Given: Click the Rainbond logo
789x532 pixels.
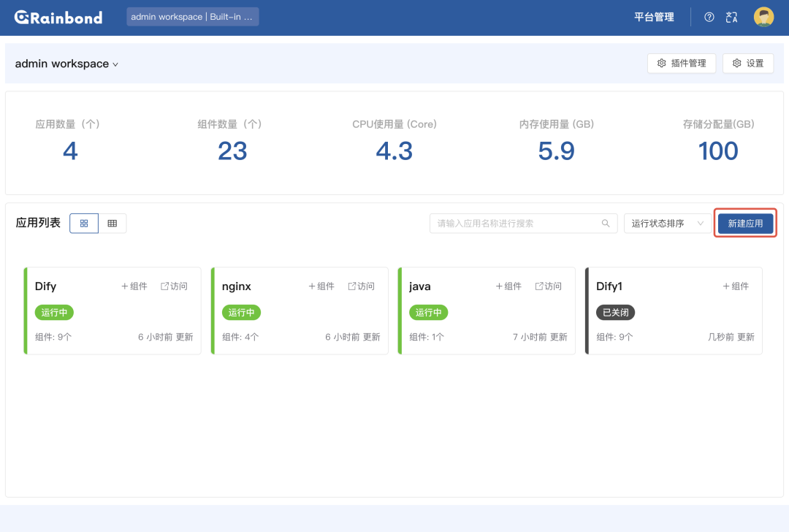Looking at the screenshot, I should coord(58,18).
